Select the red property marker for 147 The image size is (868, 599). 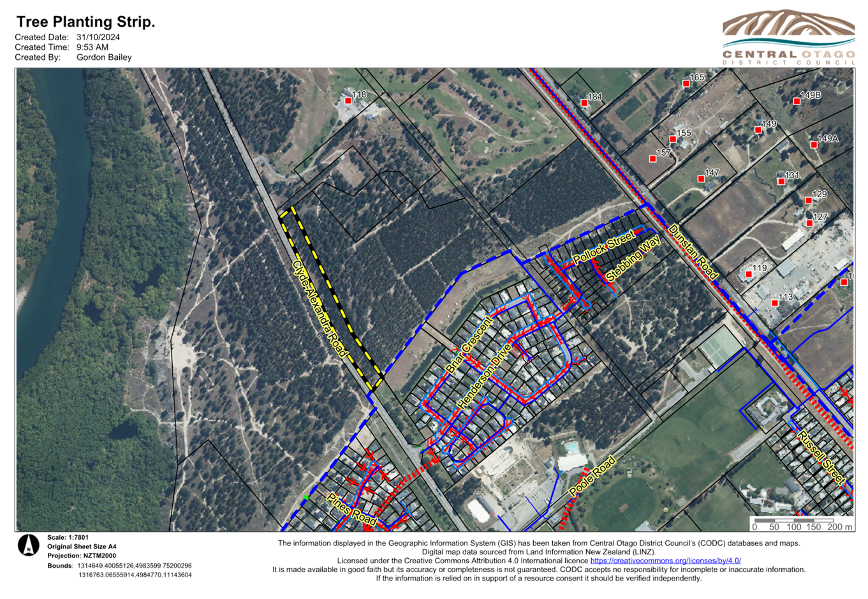click(701, 179)
